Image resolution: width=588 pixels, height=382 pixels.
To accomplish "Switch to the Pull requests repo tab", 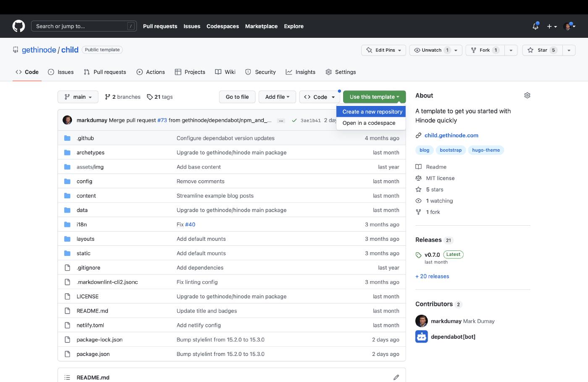I will 105,72.
